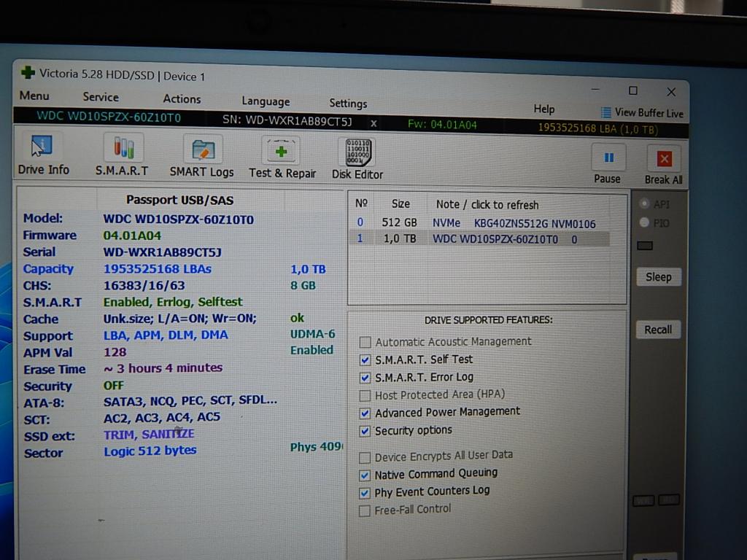The image size is (747, 560).
Task: Maximize the Victoria window
Action: pos(633,90)
